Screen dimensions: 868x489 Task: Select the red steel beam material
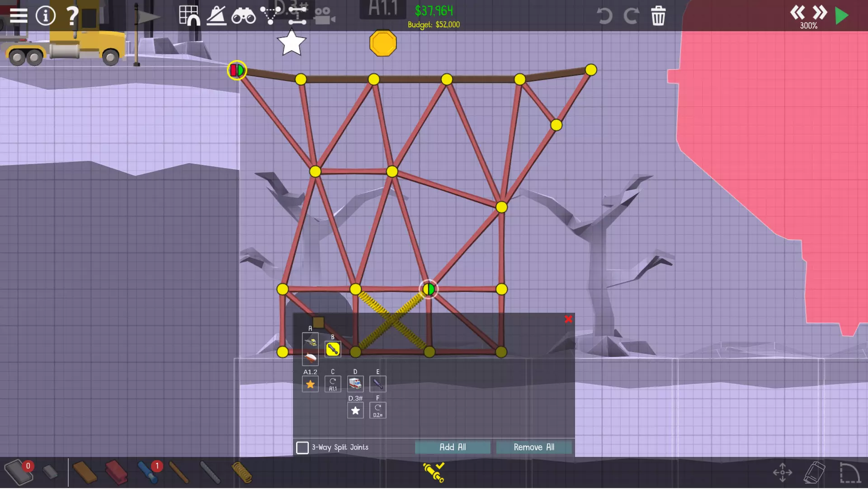(116, 472)
